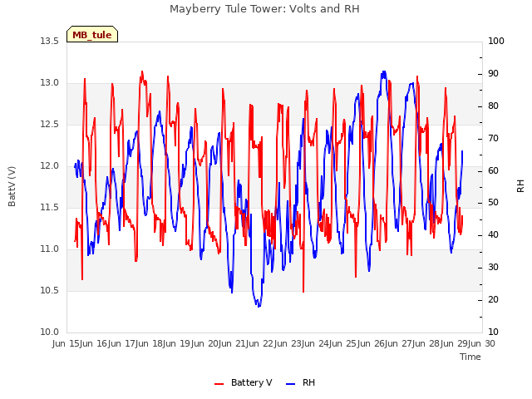Click the Time axis label
The width and height of the screenshot is (532, 399).
[x=470, y=357]
